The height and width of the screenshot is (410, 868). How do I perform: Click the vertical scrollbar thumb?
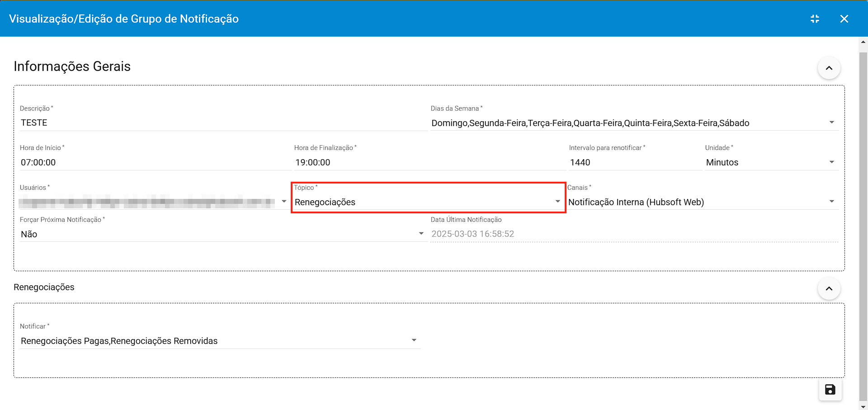tap(863, 226)
